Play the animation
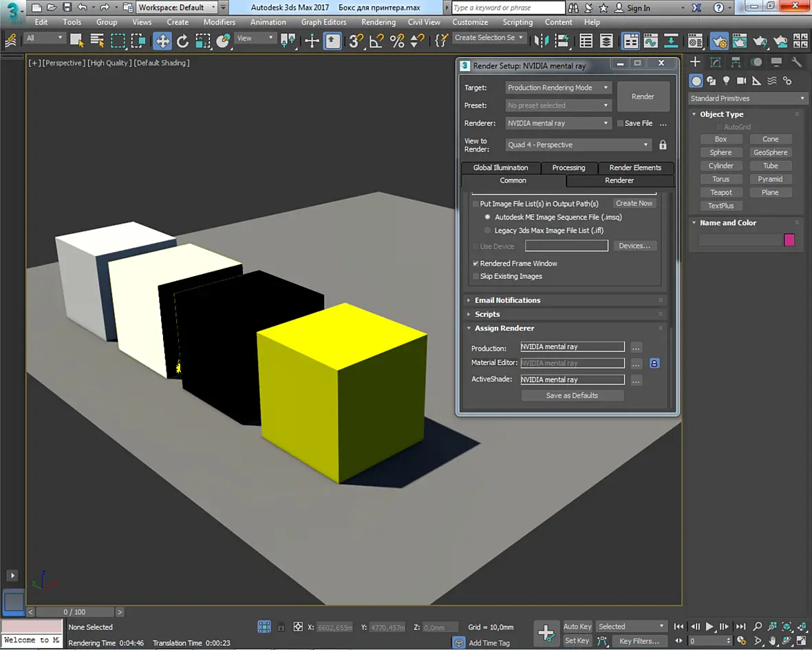812x650 pixels. click(x=710, y=627)
